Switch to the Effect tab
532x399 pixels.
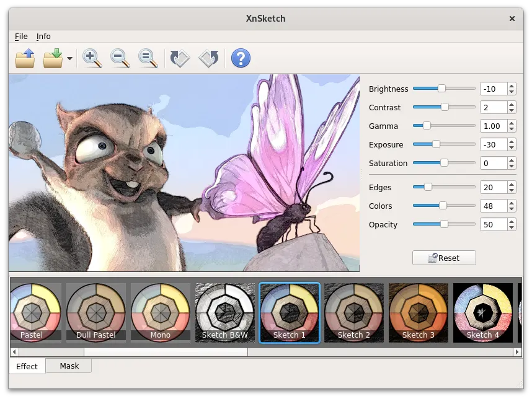[x=27, y=366]
